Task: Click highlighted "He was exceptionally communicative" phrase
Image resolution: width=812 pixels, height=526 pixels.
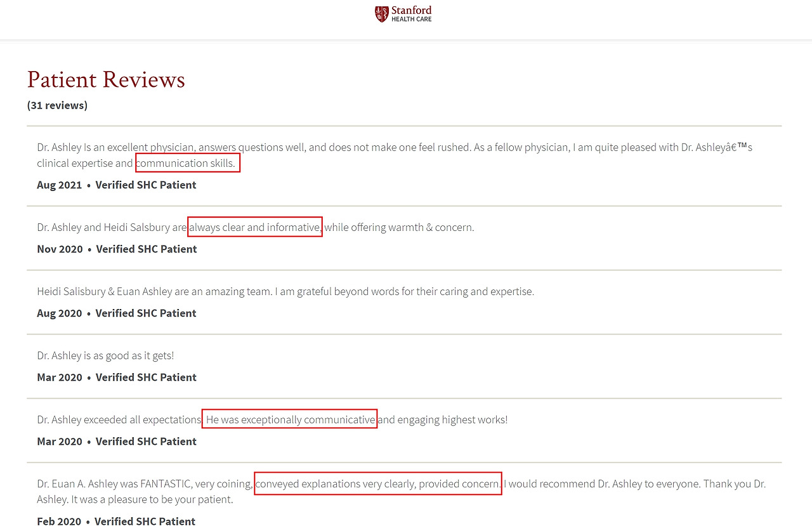Action: 290,419
